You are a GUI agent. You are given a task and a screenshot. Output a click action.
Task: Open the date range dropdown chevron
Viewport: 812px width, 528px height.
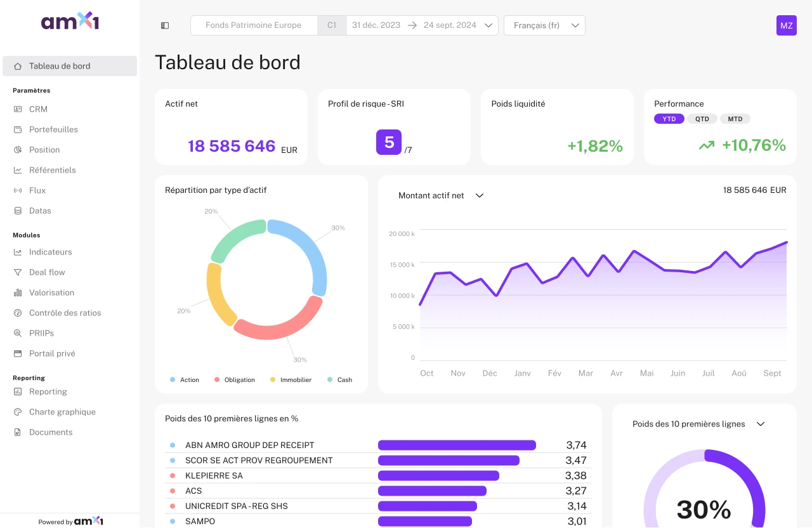(x=488, y=25)
